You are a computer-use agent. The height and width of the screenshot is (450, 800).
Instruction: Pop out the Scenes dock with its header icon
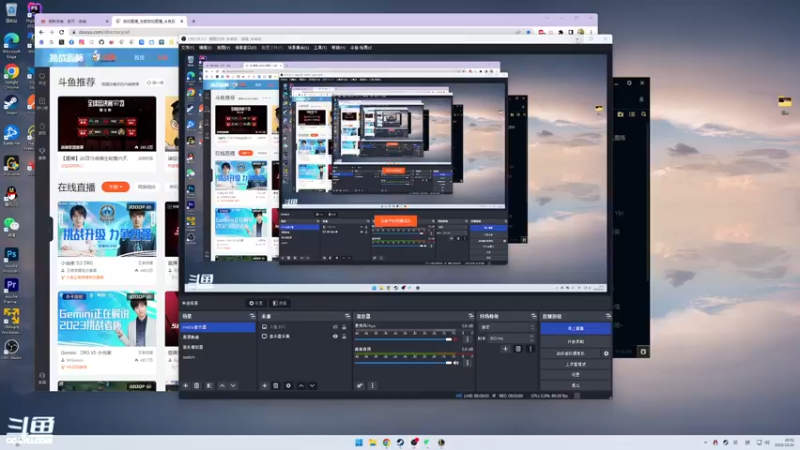pyautogui.click(x=252, y=316)
